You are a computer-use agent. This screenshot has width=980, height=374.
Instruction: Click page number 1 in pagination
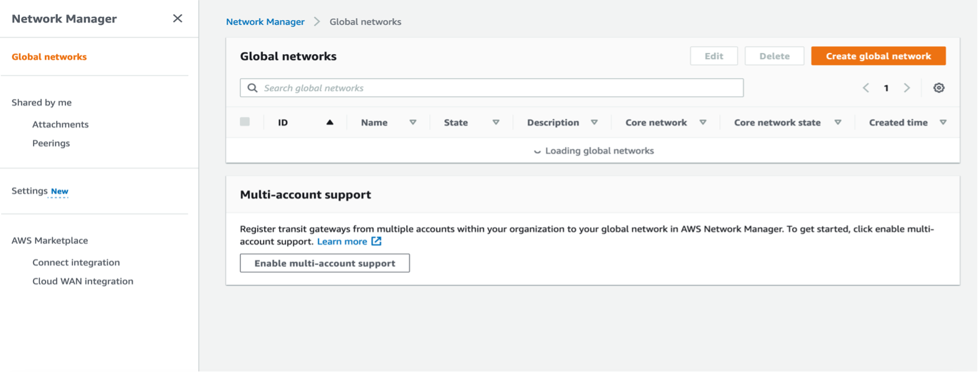point(886,88)
